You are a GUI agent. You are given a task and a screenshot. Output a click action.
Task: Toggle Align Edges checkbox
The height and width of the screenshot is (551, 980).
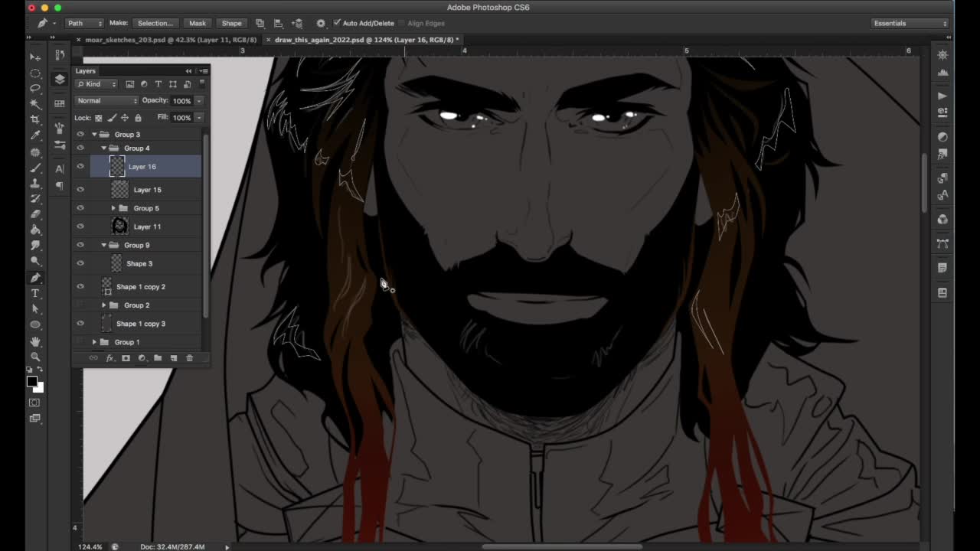coord(401,23)
